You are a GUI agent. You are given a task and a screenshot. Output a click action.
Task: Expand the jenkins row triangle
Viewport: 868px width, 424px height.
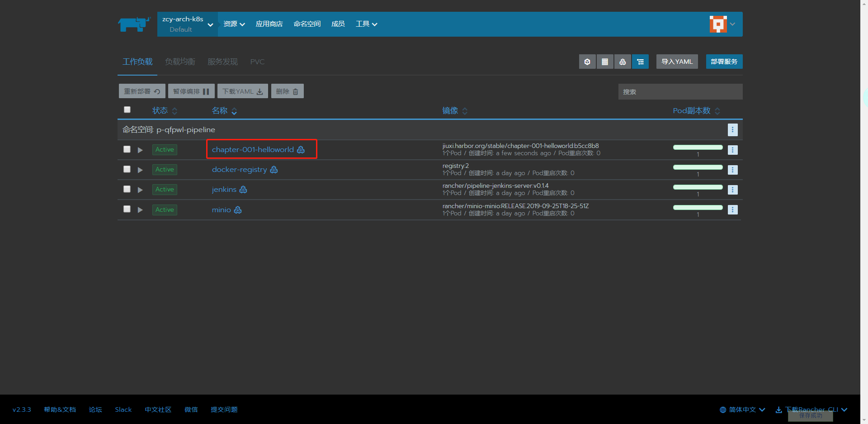pyautogui.click(x=140, y=190)
